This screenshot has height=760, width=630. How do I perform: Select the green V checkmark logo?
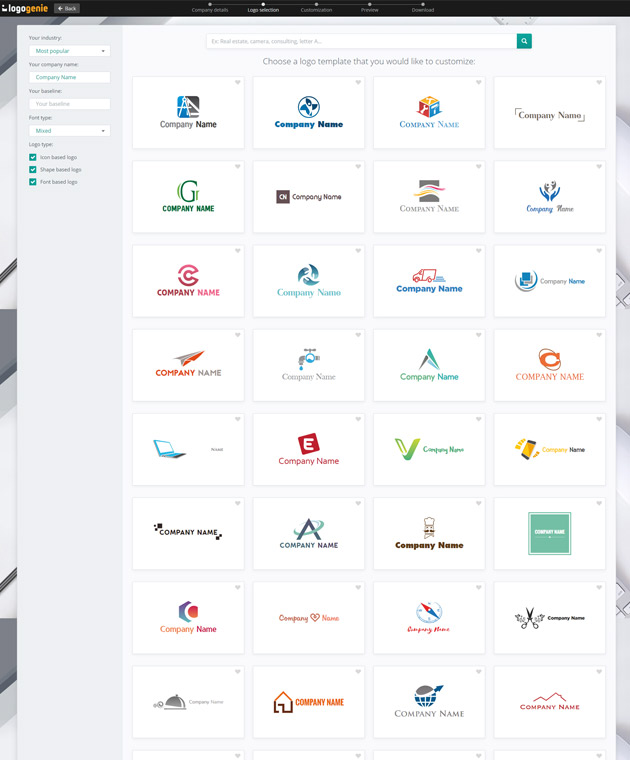pos(429,449)
